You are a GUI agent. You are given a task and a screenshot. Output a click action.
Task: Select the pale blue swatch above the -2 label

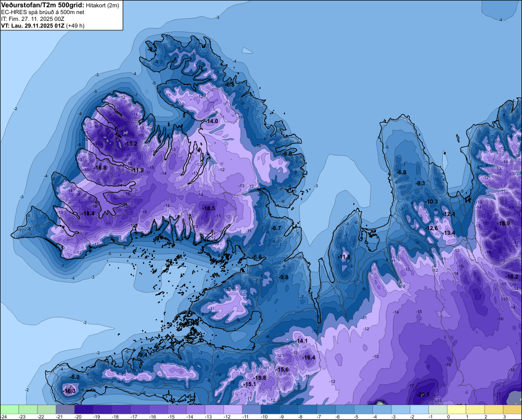click(x=420, y=409)
